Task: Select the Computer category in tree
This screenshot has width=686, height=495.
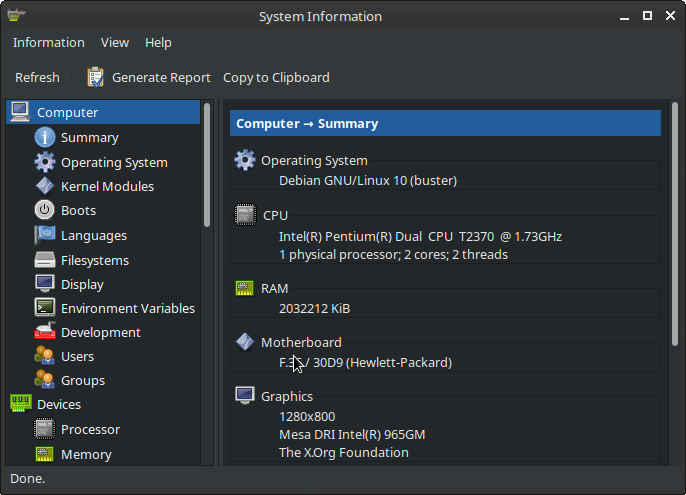Action: point(67,113)
